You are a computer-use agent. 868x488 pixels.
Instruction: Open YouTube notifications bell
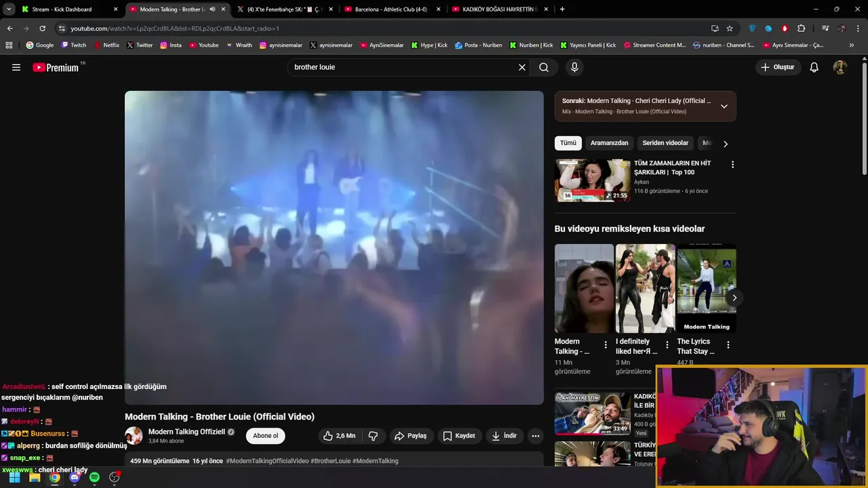coord(814,67)
